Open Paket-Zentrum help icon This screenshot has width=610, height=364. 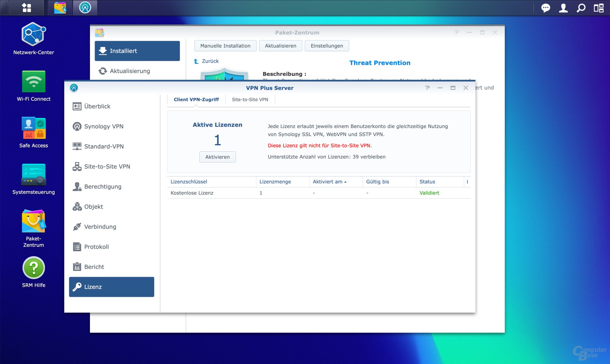[x=457, y=32]
